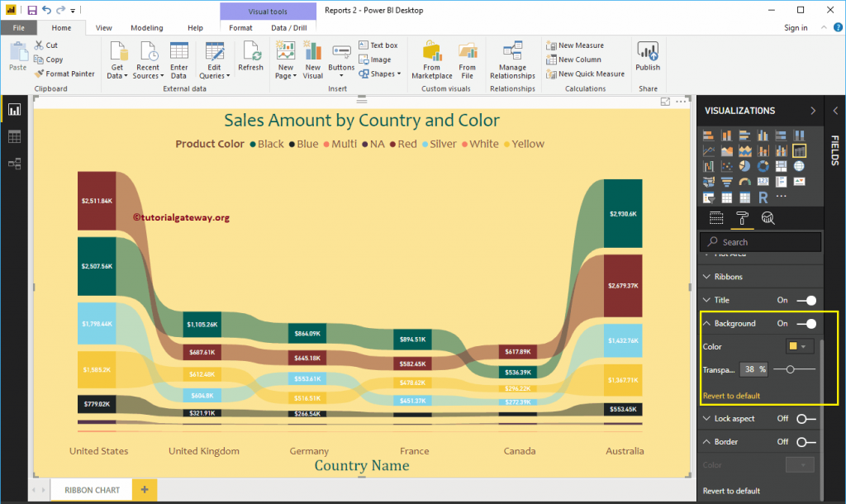
Task: Collapse the Visualizations pane with its arrow
Action: coord(812,110)
